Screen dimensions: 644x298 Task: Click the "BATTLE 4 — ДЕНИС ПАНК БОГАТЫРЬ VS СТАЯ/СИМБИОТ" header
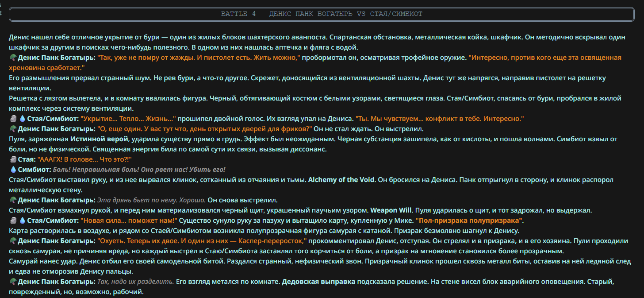[322, 14]
